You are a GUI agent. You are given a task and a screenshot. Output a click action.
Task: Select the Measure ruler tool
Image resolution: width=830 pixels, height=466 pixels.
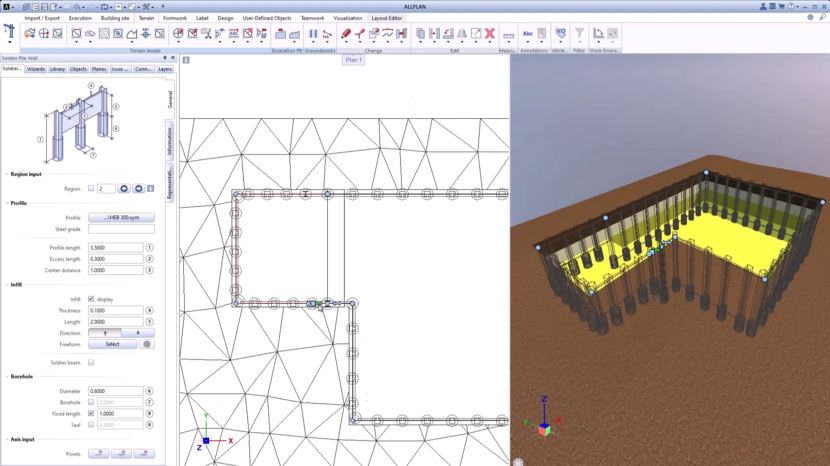[x=509, y=35]
